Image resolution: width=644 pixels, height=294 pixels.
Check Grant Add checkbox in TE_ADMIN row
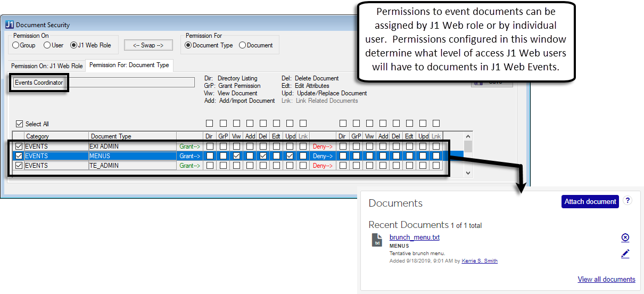pyautogui.click(x=250, y=166)
